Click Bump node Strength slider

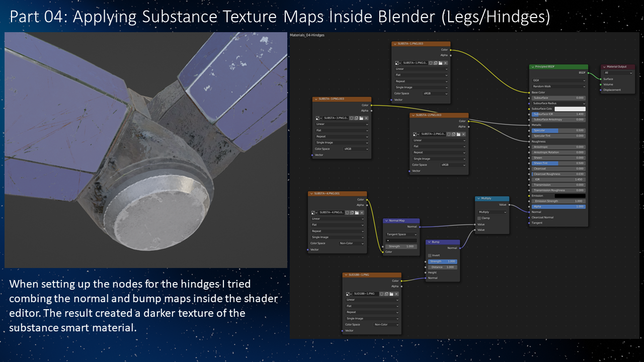coord(443,261)
